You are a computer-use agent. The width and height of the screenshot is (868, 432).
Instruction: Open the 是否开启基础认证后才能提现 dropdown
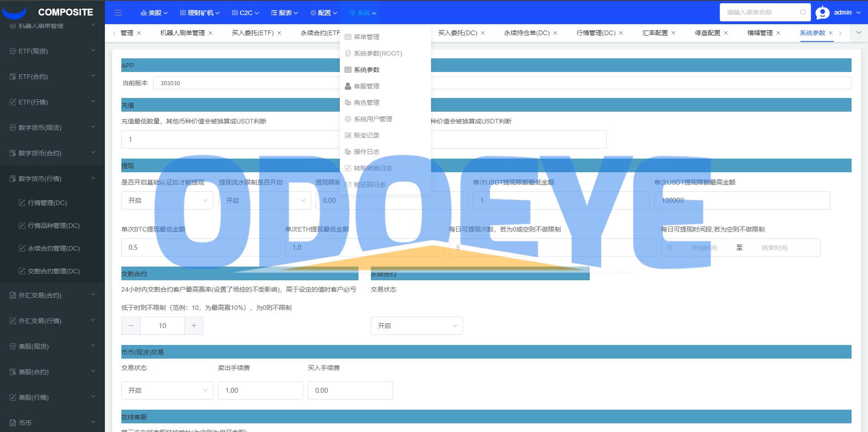[x=167, y=201]
